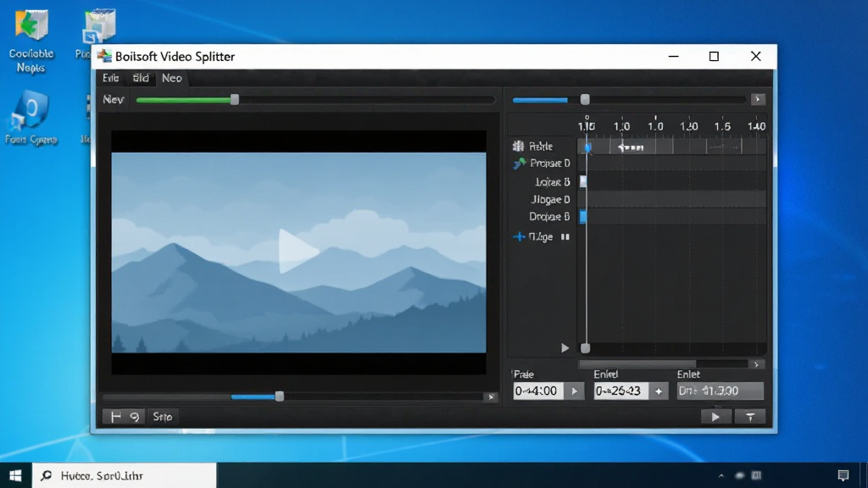
Task: Click arrow at end of seek bar
Action: click(491, 396)
